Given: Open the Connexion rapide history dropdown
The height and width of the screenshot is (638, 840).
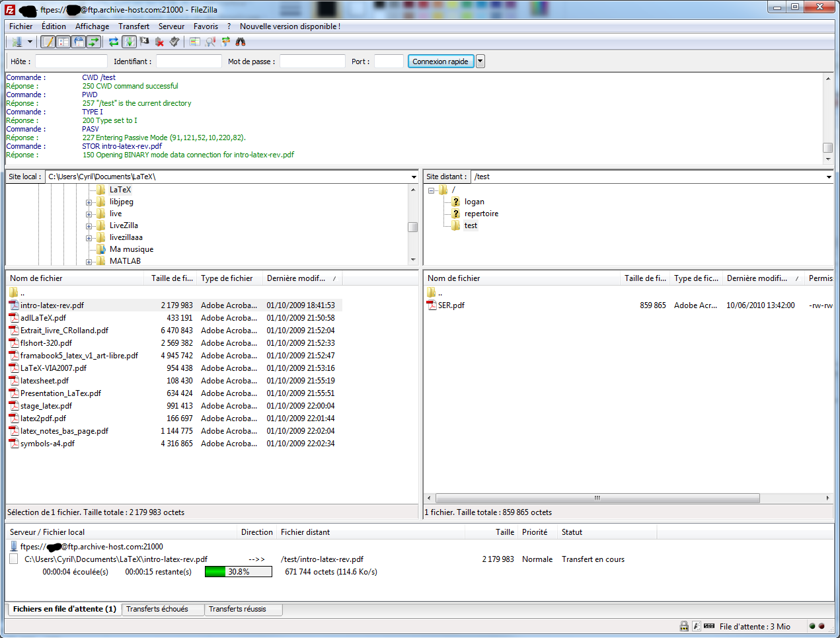Looking at the screenshot, I should coord(480,61).
